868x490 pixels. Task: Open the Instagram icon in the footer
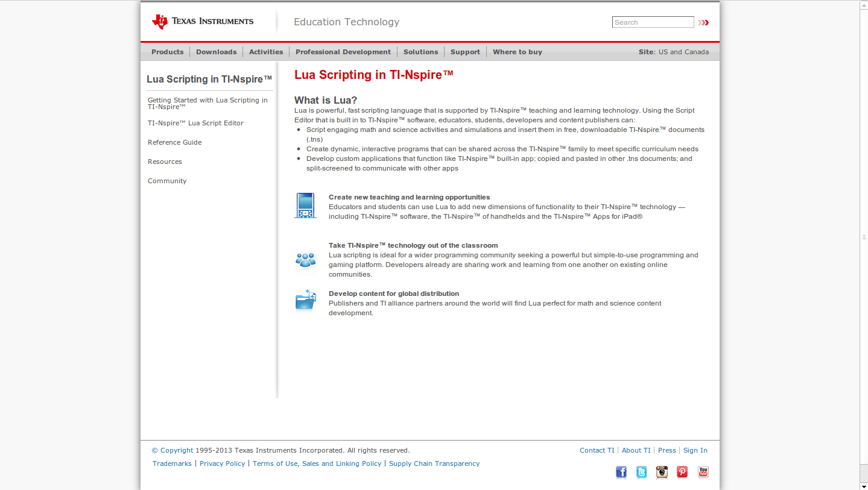pyautogui.click(x=662, y=472)
